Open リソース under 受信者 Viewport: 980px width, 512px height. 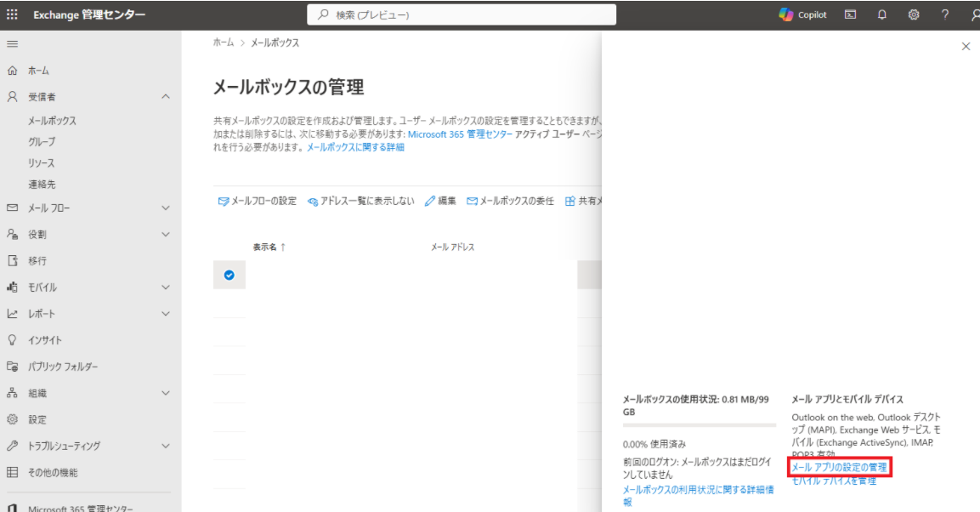42,163
